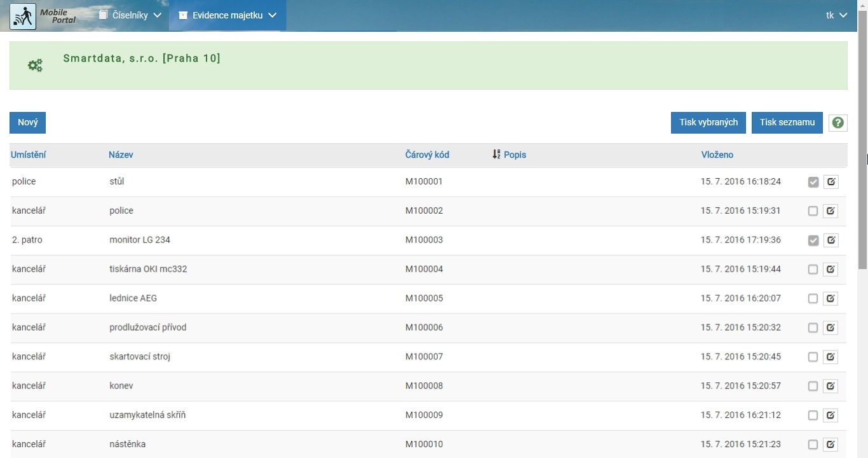Viewport: 868px width, 458px height.
Task: Sort the table by Název
Action: point(121,155)
